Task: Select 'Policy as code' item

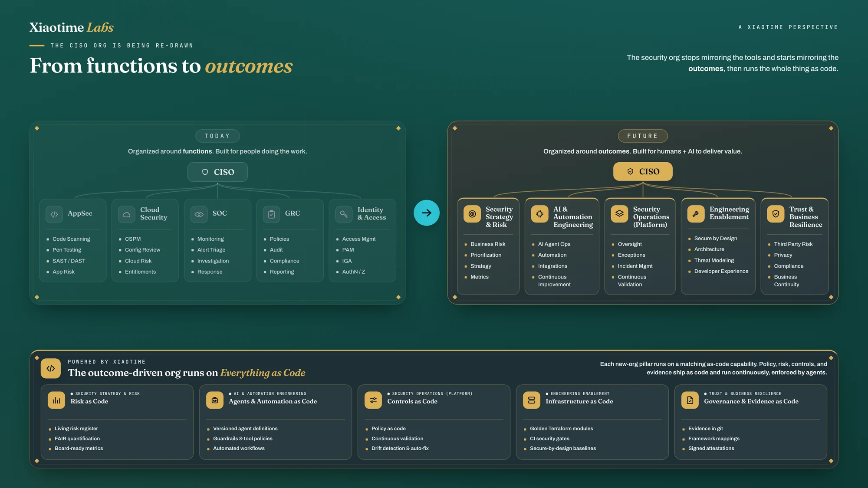Action: click(388, 429)
